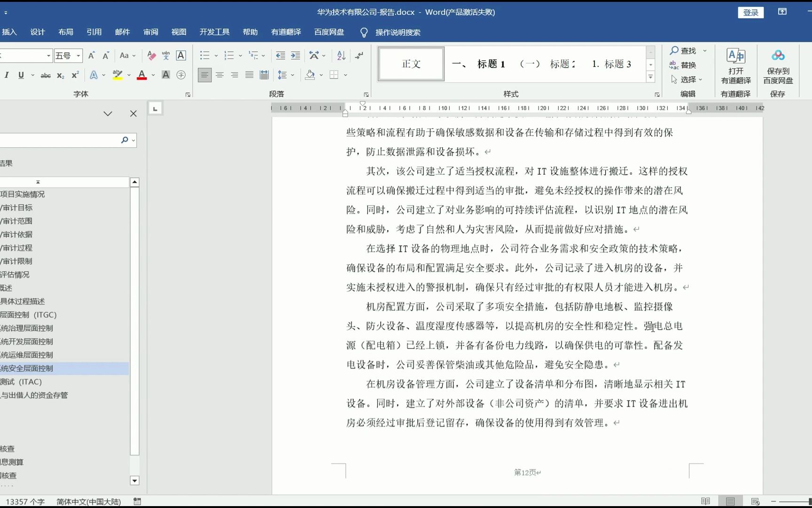
Task: Click word count 13357 个字
Action: click(x=25, y=502)
